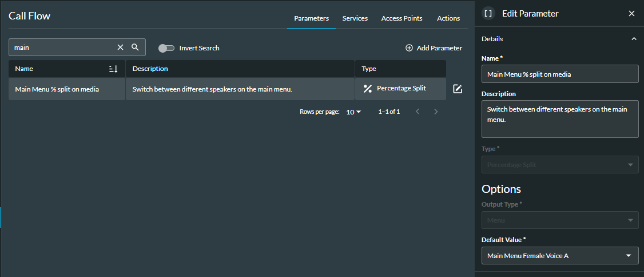Switch to the Access Points tab
Viewport: 644px width, 277px height.
(401, 18)
